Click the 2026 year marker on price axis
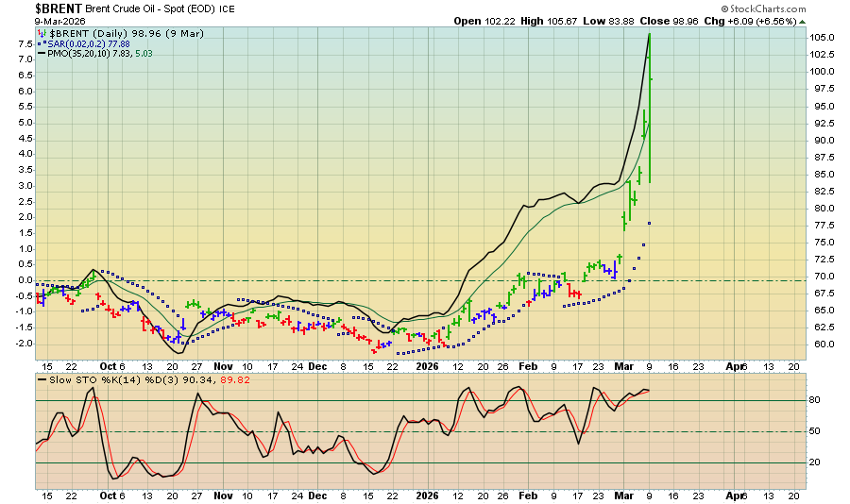 (x=428, y=365)
